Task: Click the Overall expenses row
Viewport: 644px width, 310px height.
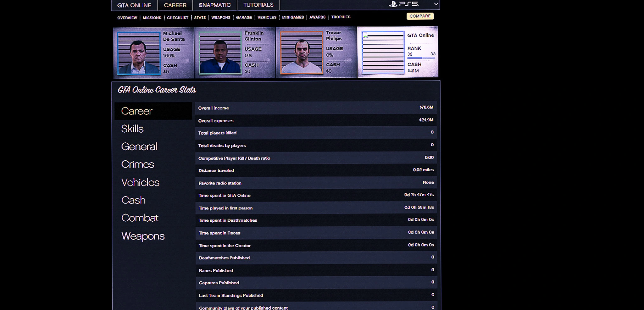Action: tap(316, 120)
